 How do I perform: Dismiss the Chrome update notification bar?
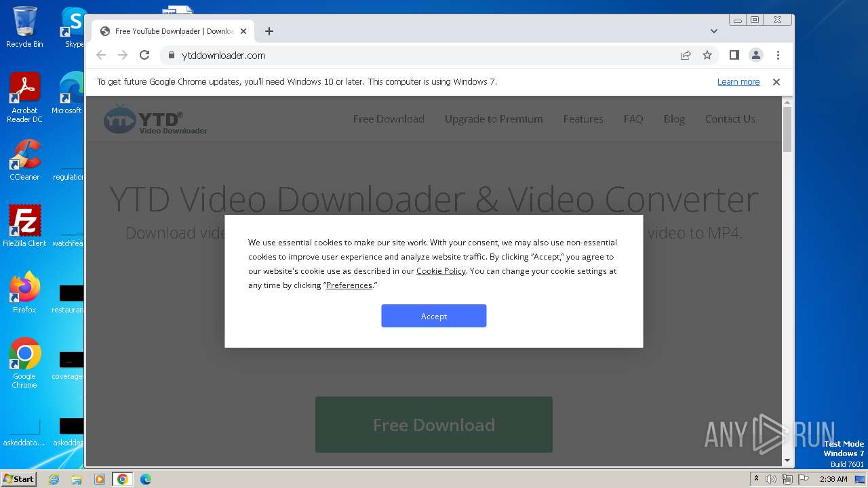click(x=776, y=82)
